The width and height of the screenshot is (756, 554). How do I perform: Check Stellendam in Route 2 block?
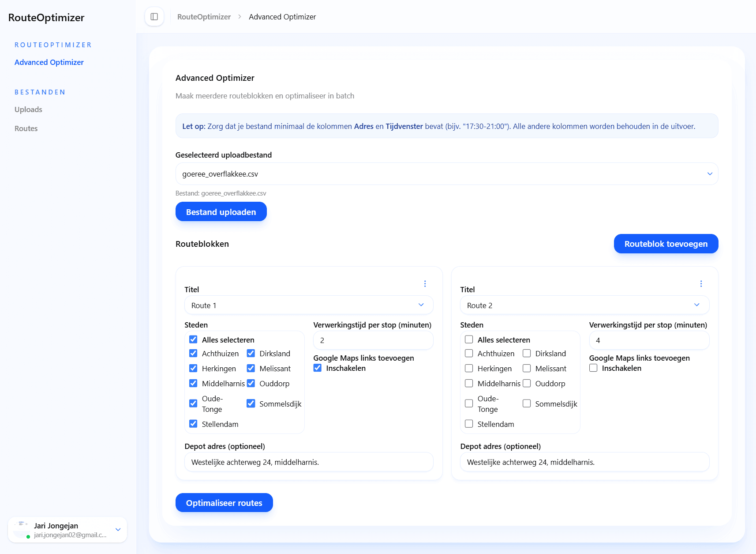pyautogui.click(x=469, y=423)
